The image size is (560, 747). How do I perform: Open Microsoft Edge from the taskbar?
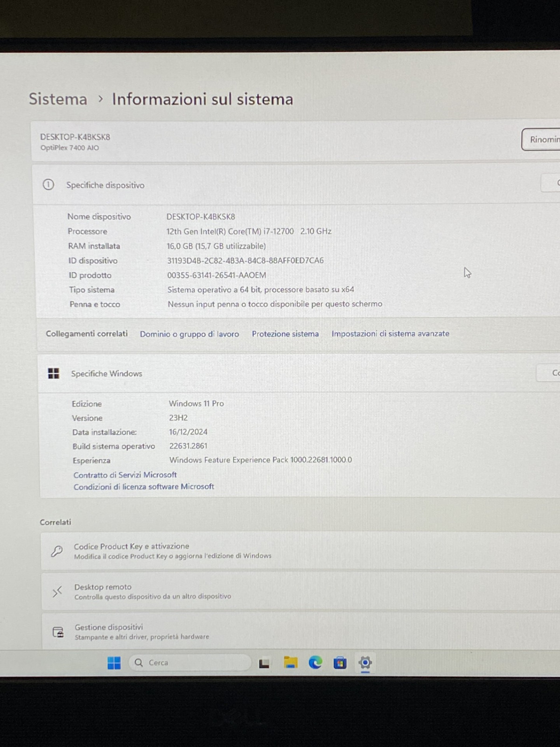(315, 662)
